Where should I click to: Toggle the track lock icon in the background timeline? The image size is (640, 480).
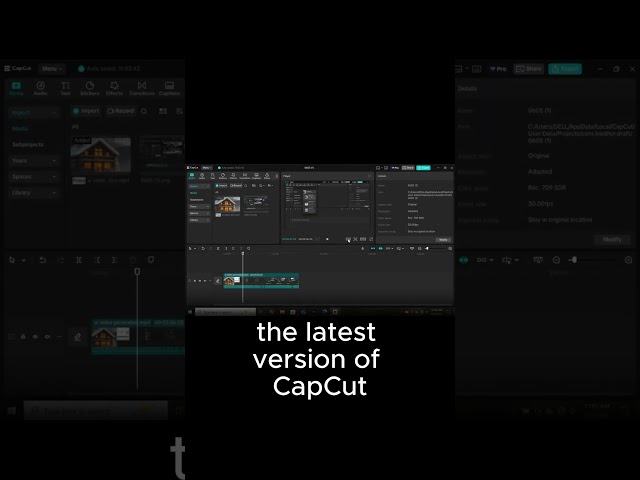click(x=23, y=337)
